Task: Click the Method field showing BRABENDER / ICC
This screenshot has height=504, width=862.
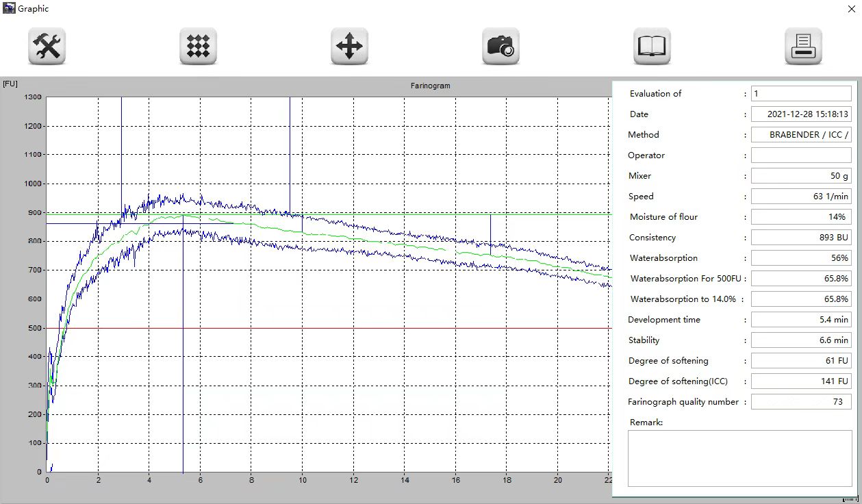Action: click(801, 135)
